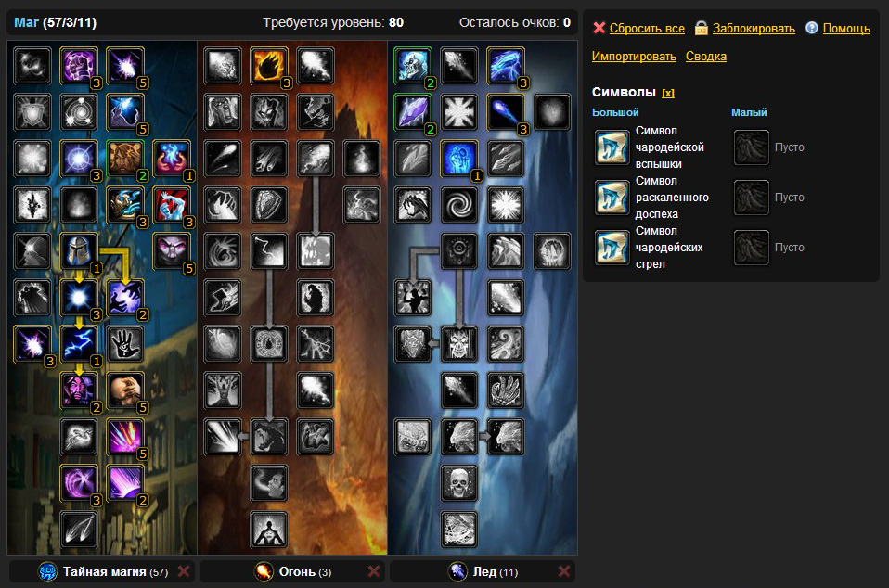Click the Сбросить все reset link
The height and width of the screenshot is (588, 889).
647,29
